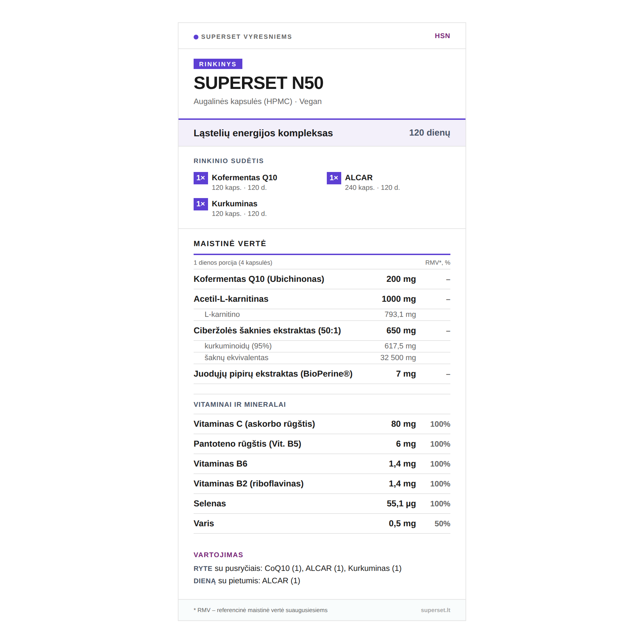Screen dimensions: 644x644
Task: Select the Kofermentas Q10 bundle item name
Action: coord(244,178)
